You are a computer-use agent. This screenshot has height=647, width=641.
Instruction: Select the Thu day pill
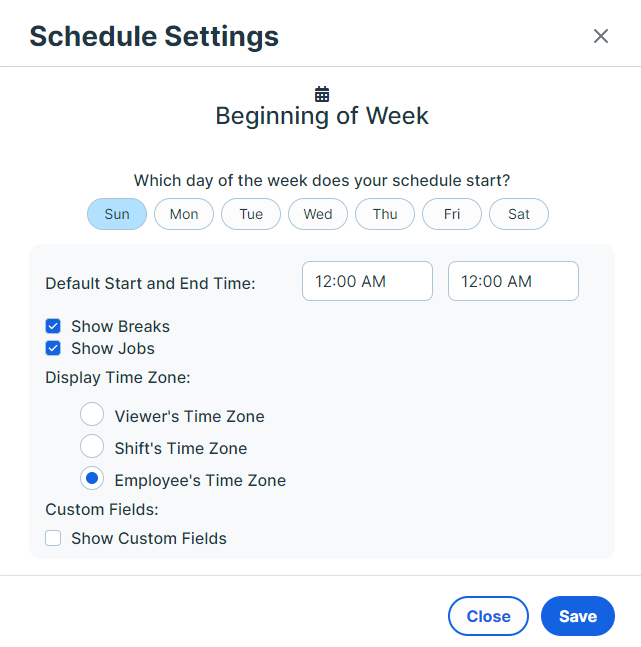[385, 214]
